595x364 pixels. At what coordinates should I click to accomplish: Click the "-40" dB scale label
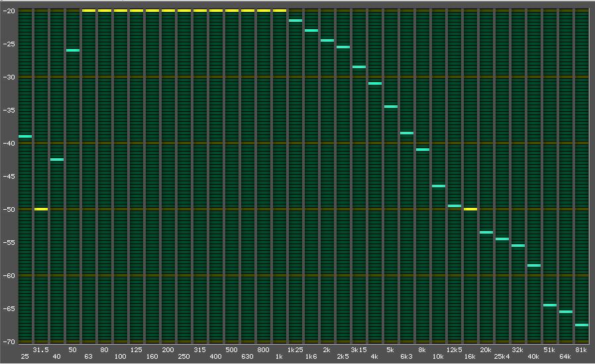point(9,144)
